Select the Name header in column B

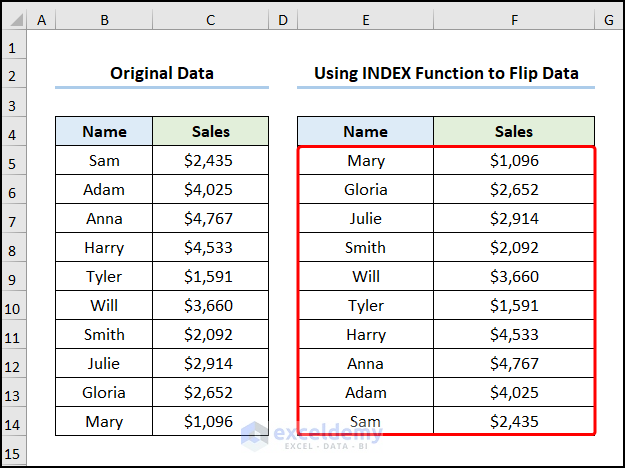[104, 131]
